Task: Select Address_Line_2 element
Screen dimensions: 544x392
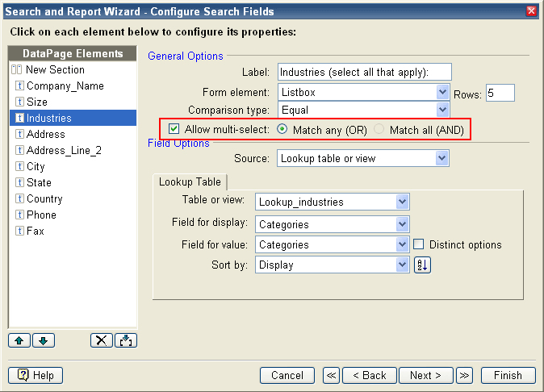Action: [x=73, y=150]
